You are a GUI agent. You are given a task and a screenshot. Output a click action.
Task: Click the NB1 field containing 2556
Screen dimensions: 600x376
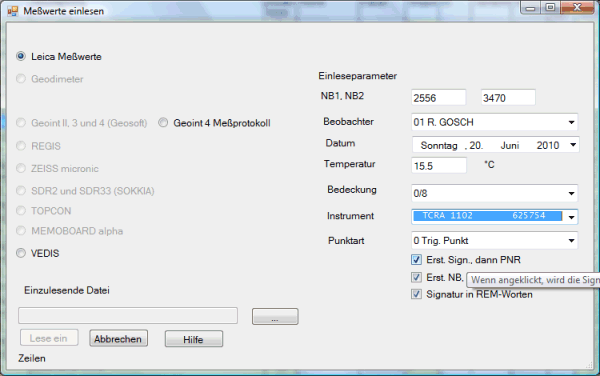(439, 98)
